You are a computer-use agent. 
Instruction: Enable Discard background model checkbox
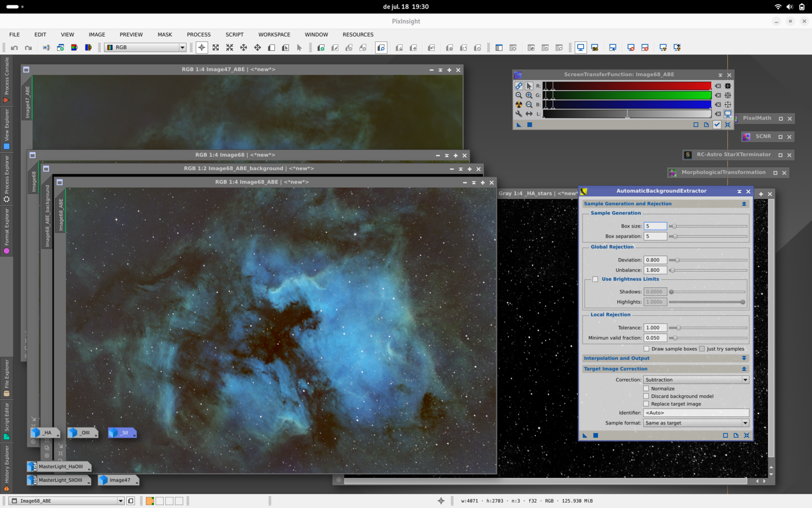(646, 396)
